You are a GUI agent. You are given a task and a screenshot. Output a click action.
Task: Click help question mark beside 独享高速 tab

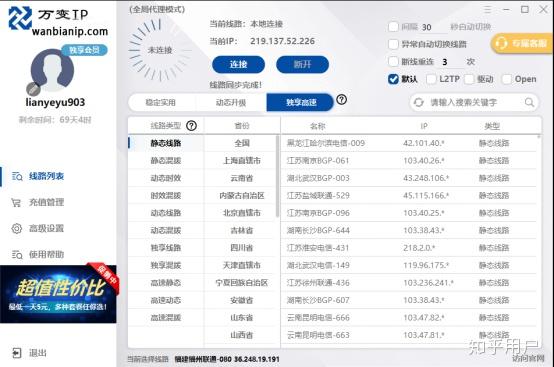[x=341, y=100]
